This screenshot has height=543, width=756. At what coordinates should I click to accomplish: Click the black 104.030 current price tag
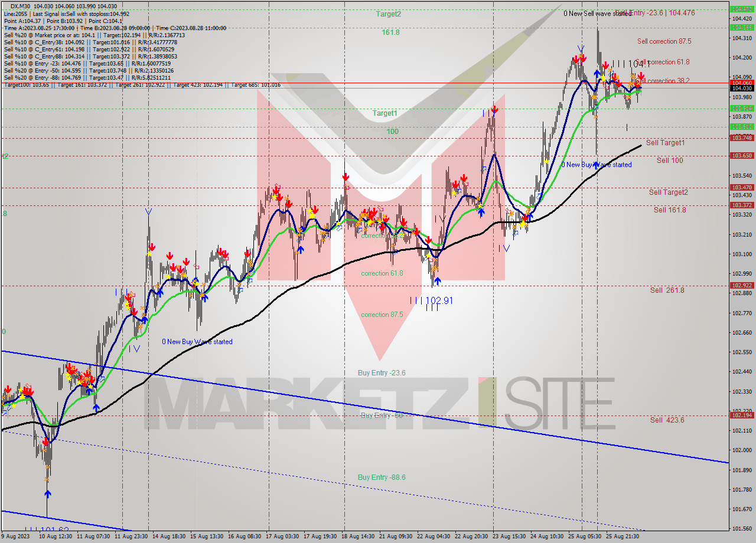coord(742,89)
